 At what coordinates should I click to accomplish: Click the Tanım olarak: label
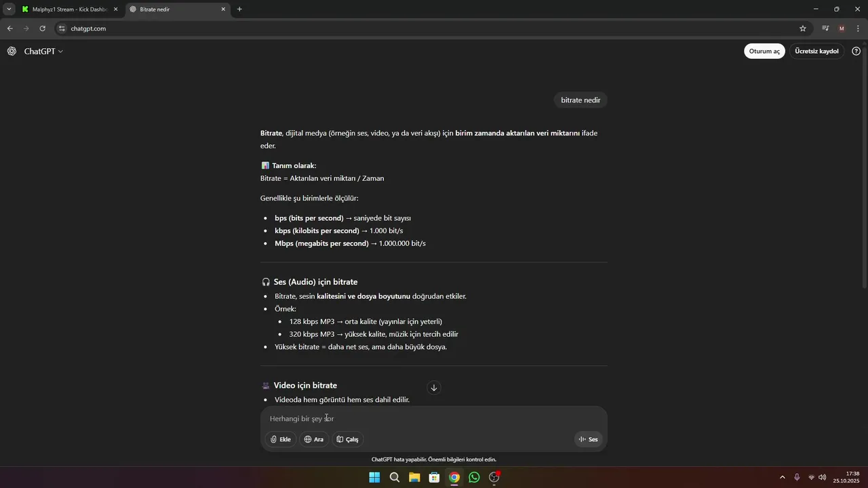tap(294, 165)
